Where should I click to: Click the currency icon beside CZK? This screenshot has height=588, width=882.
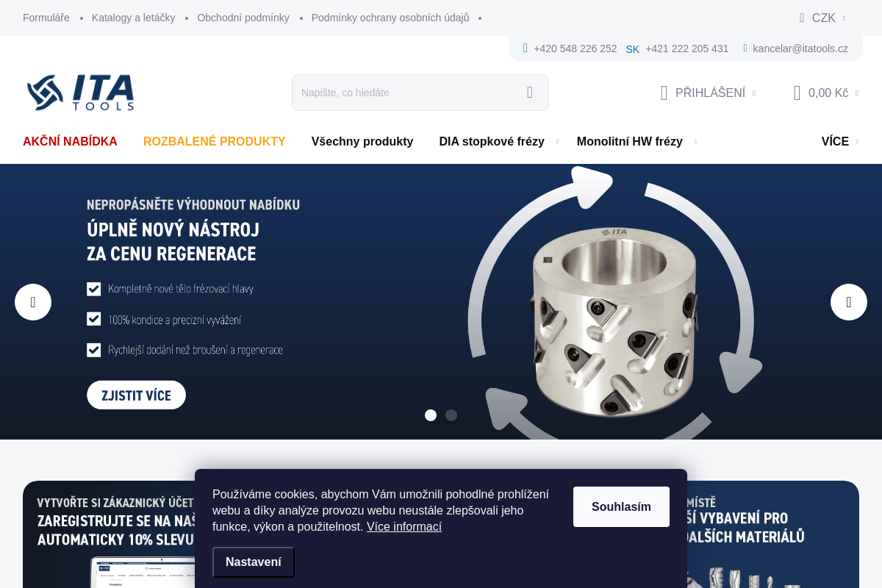pyautogui.click(x=802, y=18)
